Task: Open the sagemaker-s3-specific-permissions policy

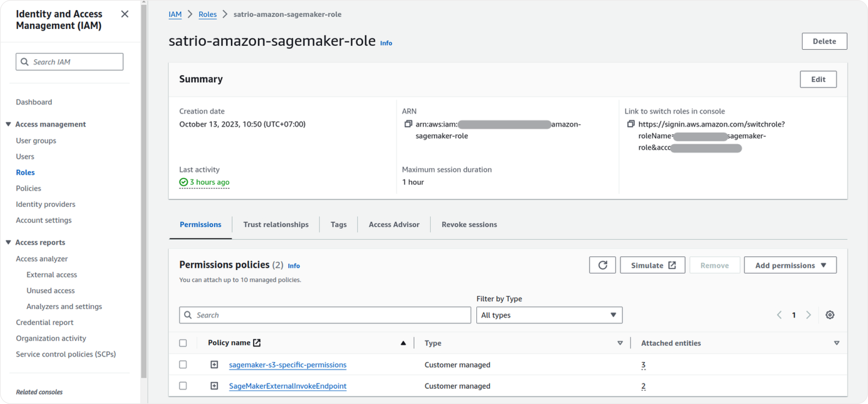Action: (x=288, y=364)
